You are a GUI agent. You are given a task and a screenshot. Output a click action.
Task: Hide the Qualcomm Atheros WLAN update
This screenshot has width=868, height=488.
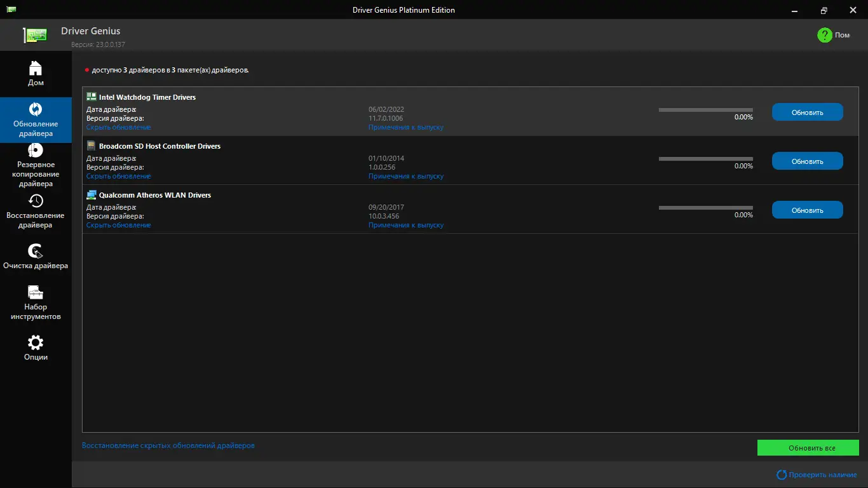119,225
